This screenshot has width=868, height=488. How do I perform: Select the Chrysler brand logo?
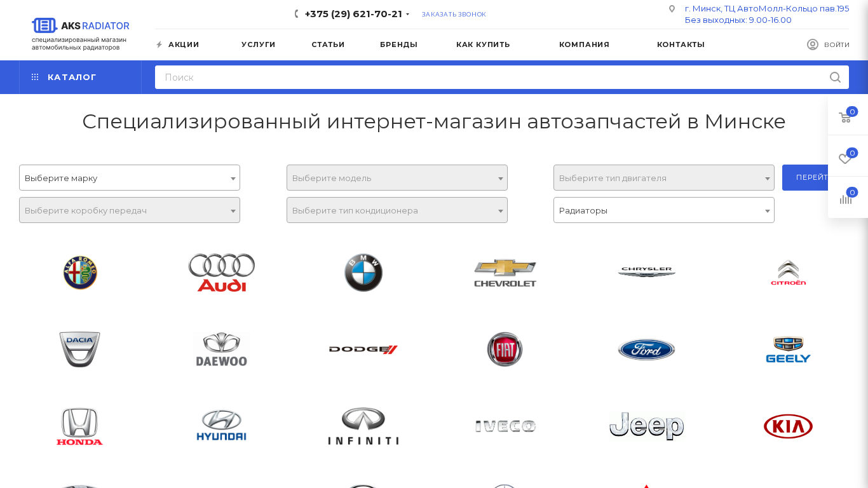coord(647,273)
